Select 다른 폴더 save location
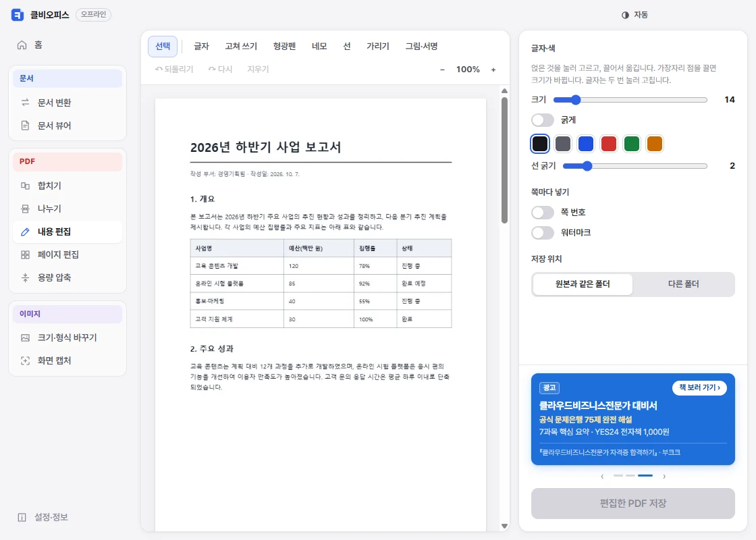756x540 pixels. point(683,284)
